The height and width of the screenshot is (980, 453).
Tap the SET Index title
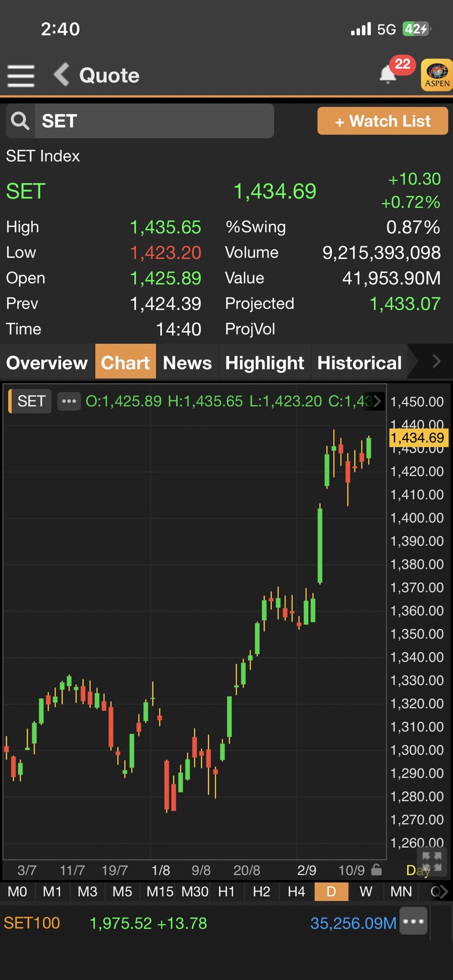43,156
